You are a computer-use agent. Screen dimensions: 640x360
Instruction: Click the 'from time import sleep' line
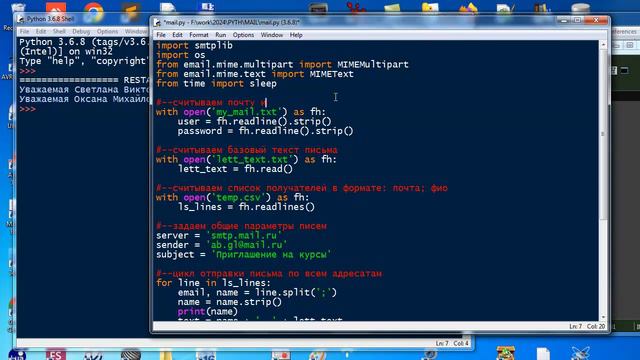tap(216, 83)
